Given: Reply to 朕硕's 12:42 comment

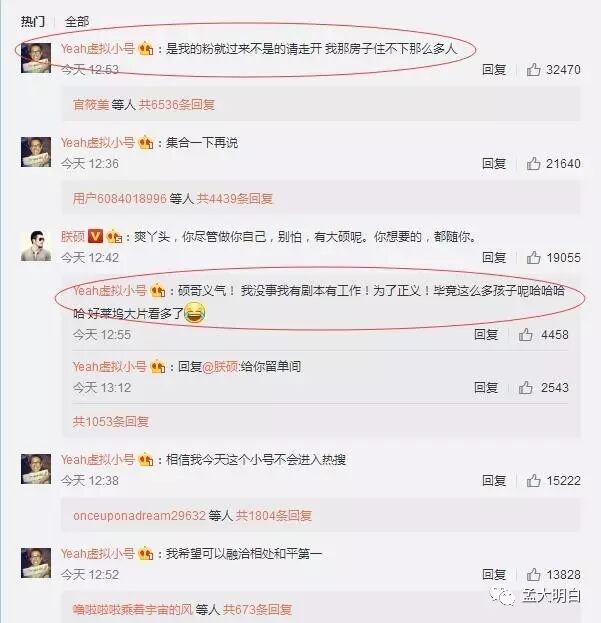Looking at the screenshot, I should (x=494, y=257).
